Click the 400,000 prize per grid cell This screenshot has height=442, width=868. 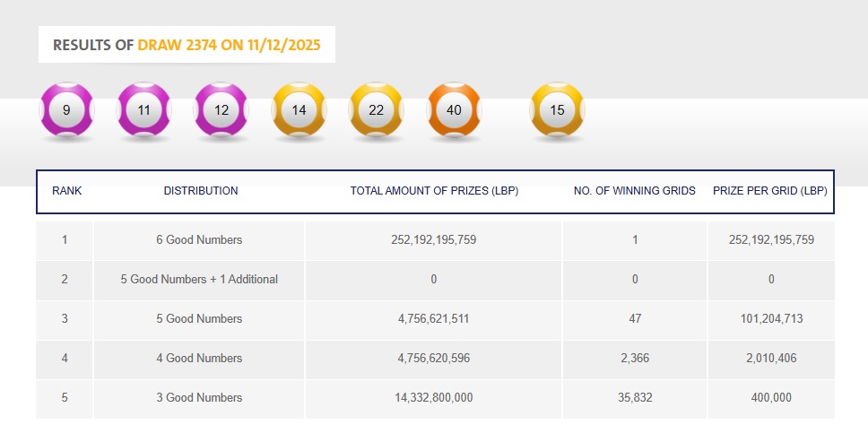click(771, 398)
